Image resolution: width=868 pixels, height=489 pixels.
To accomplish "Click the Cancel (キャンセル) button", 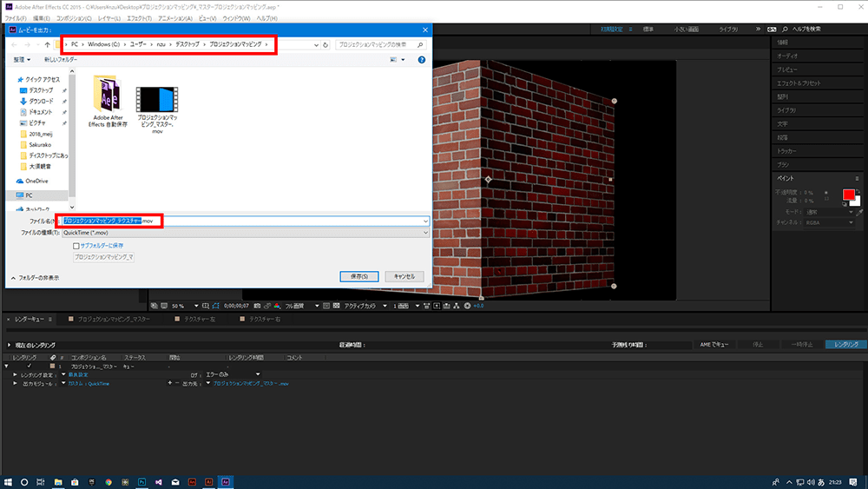I will 404,276.
